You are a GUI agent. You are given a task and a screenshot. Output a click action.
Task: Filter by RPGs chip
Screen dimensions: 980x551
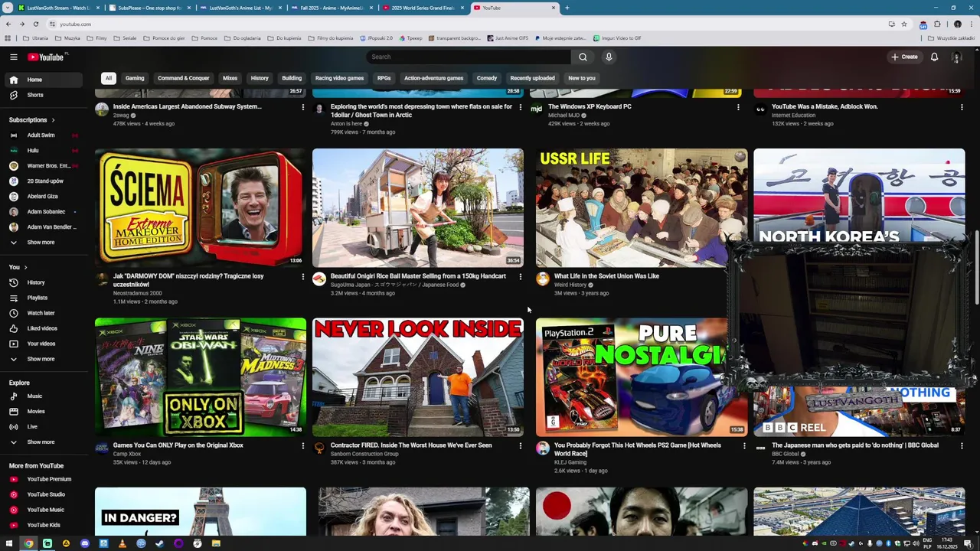(384, 78)
